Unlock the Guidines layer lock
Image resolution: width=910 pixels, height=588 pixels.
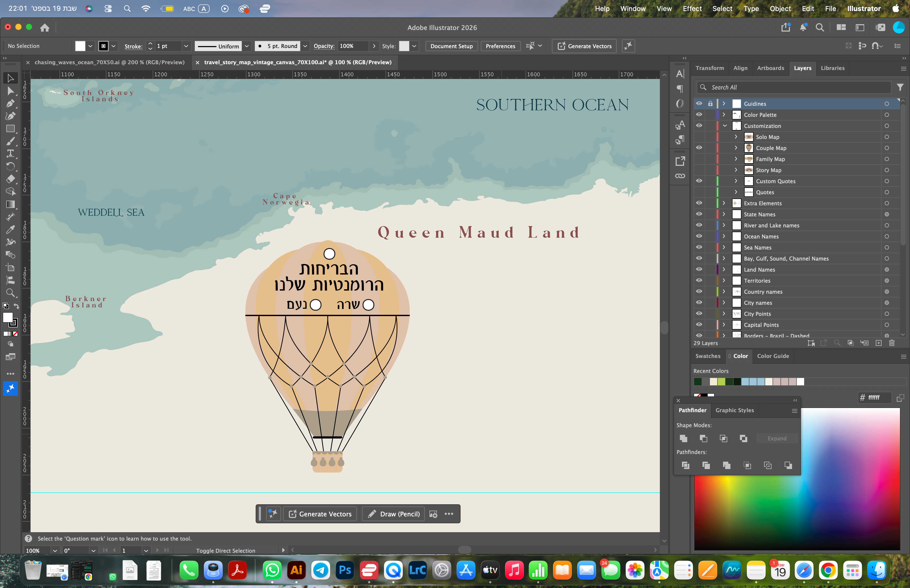(x=710, y=103)
